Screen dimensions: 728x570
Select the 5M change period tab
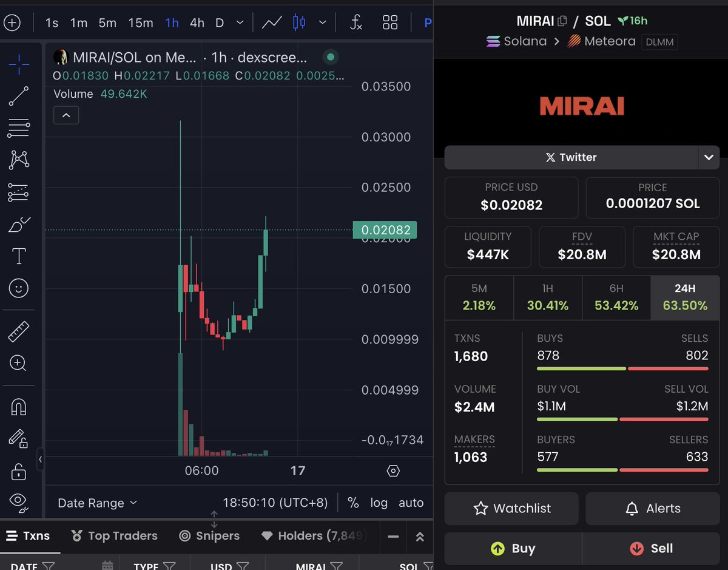click(x=479, y=297)
